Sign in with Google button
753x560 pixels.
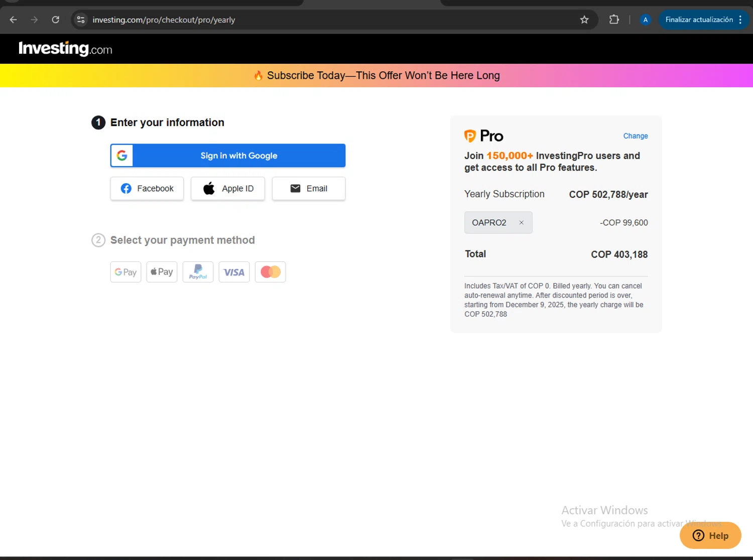[228, 156]
